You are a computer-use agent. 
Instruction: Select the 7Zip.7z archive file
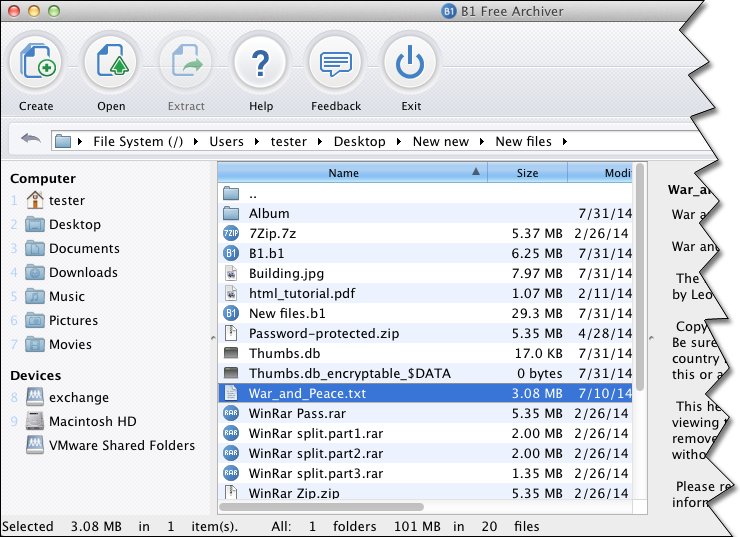point(272,233)
